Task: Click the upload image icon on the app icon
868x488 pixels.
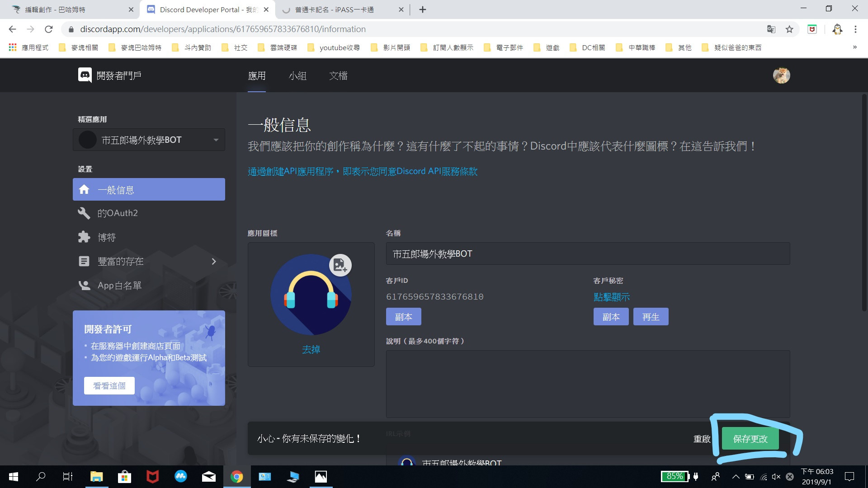Action: (x=340, y=265)
